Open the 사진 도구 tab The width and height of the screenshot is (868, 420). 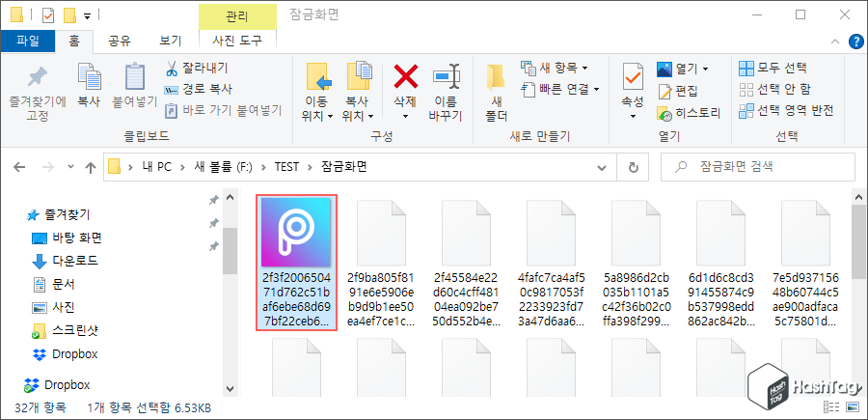[x=237, y=41]
